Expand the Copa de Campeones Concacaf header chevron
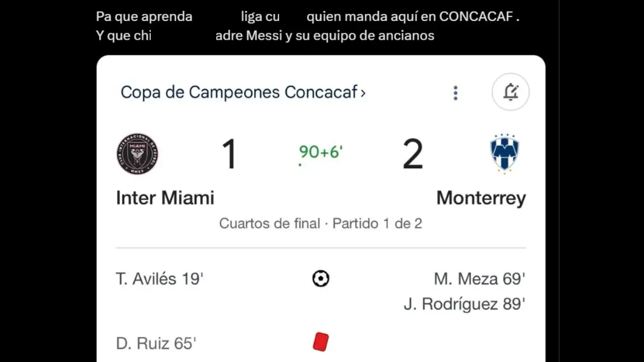644x362 pixels. (363, 92)
